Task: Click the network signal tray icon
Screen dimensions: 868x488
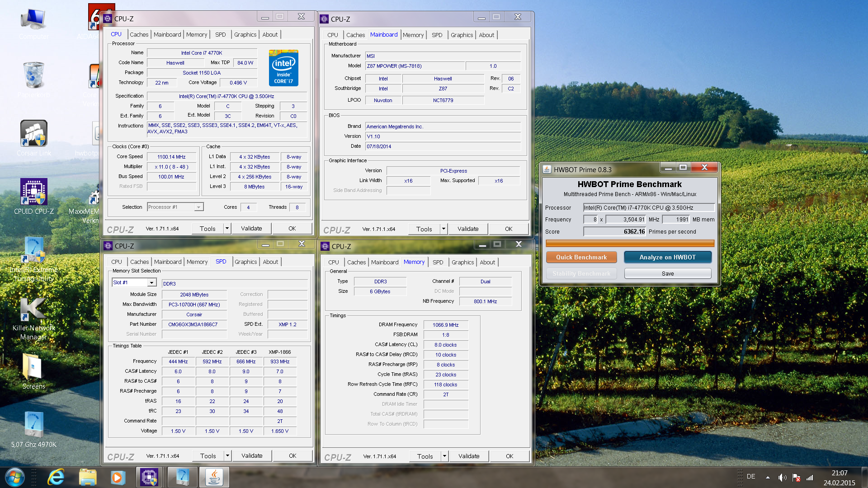Action: 810,478
